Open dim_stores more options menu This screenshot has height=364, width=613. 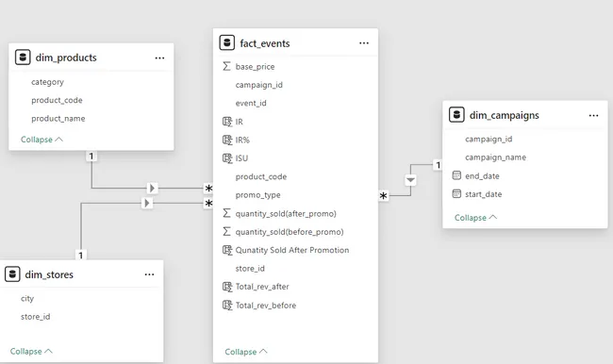coord(149,274)
